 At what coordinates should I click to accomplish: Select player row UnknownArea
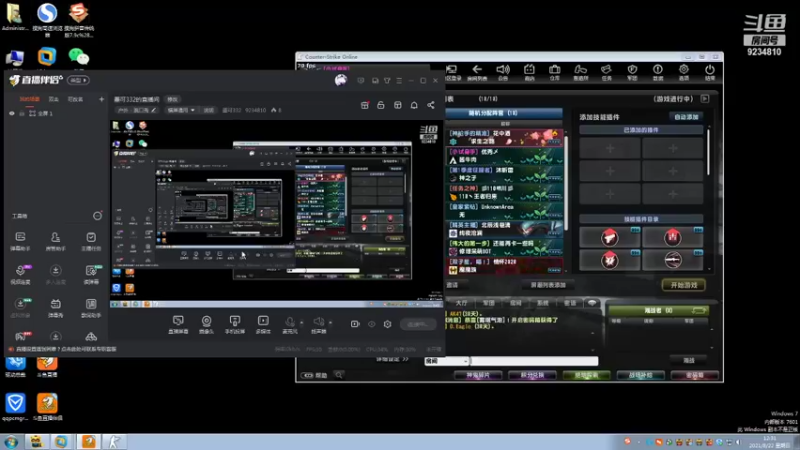click(505, 211)
